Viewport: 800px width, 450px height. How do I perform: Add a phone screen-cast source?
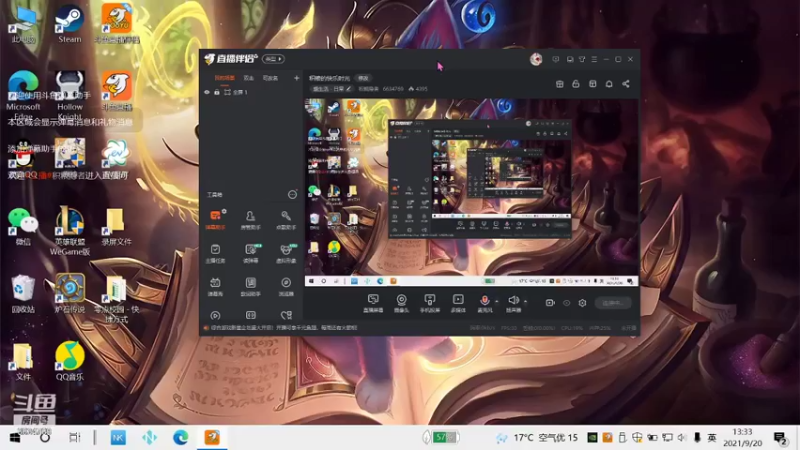point(430,303)
